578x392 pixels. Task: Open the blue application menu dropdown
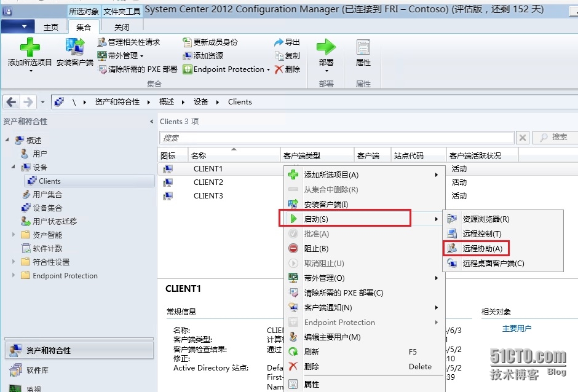pyautogui.click(x=18, y=26)
